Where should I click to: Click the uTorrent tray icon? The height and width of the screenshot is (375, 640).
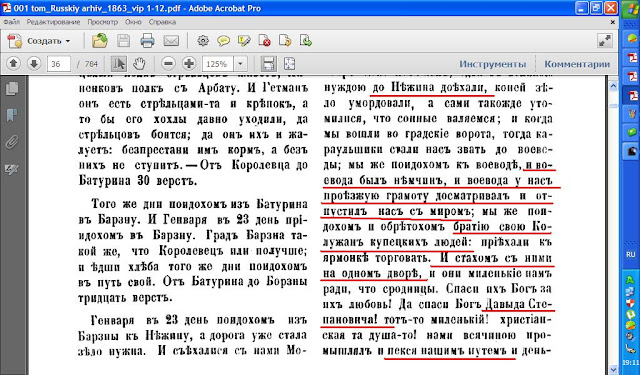631,313
